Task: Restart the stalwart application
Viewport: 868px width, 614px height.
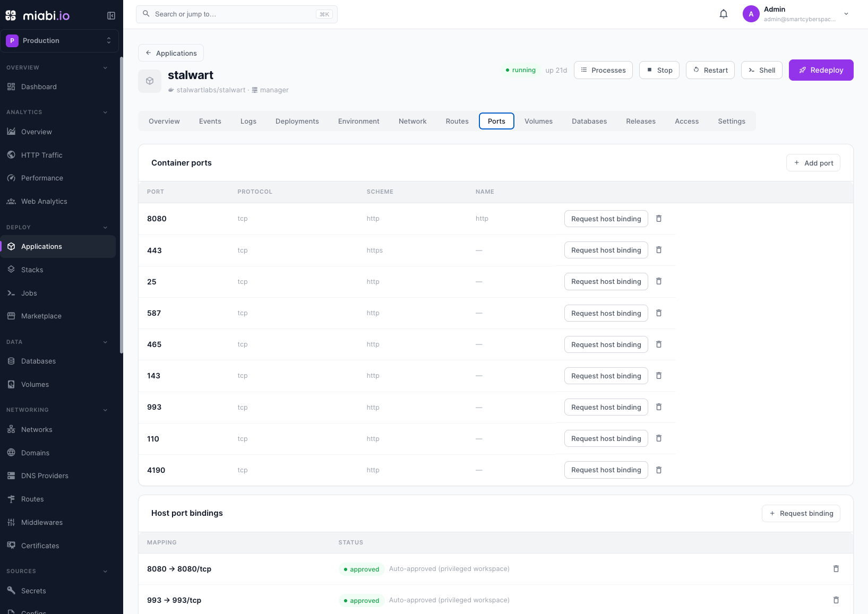Action: point(710,70)
